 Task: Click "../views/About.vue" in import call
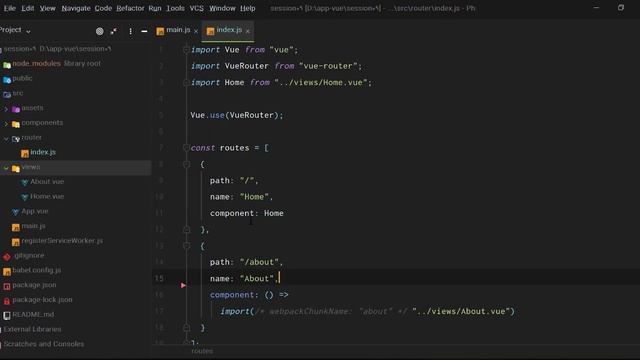(461, 311)
